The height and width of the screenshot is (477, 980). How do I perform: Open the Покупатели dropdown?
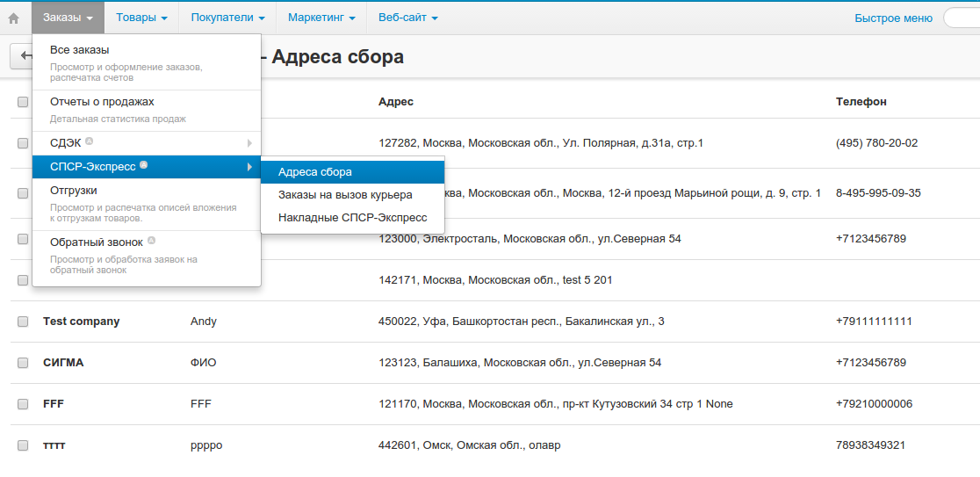pos(227,18)
